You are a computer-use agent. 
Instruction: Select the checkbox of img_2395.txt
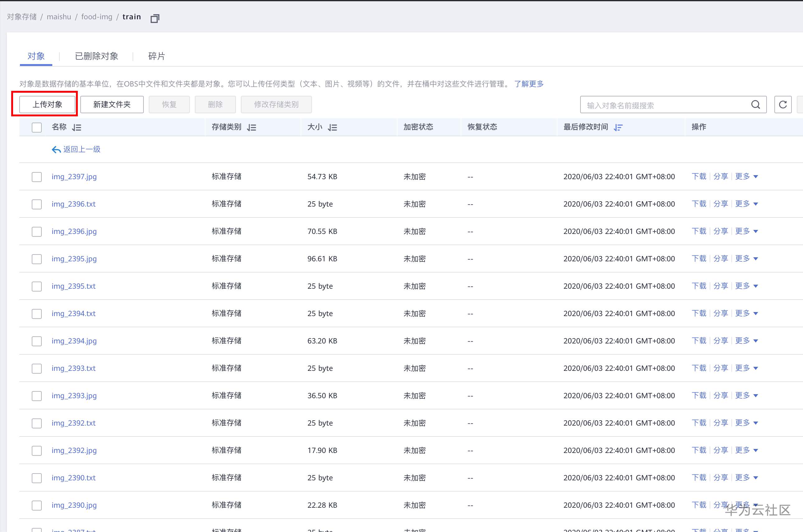pyautogui.click(x=36, y=286)
